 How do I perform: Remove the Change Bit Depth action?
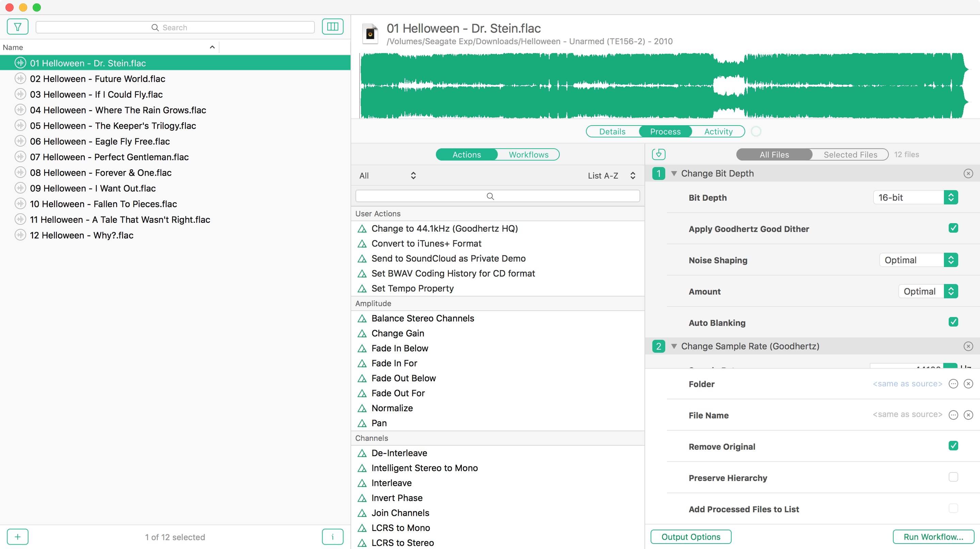click(968, 174)
